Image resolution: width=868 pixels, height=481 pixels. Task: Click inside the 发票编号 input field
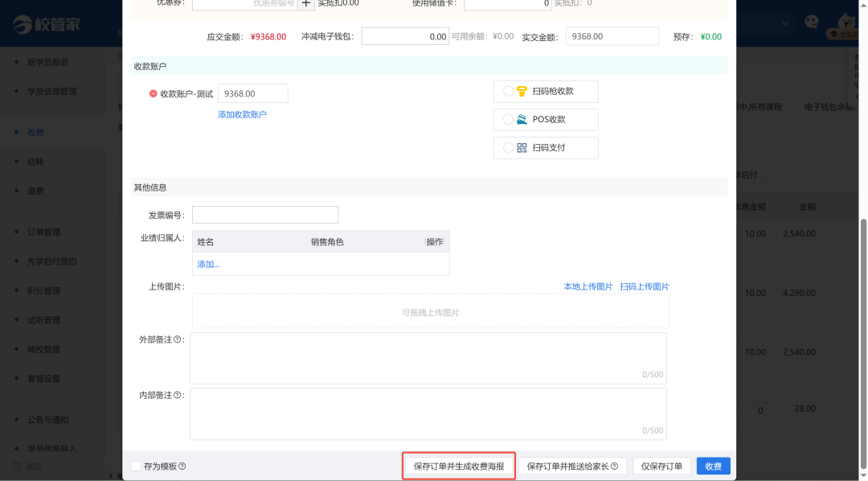click(x=265, y=214)
